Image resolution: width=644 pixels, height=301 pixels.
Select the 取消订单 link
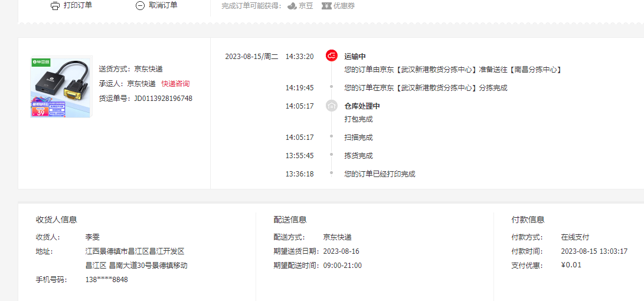click(x=163, y=5)
